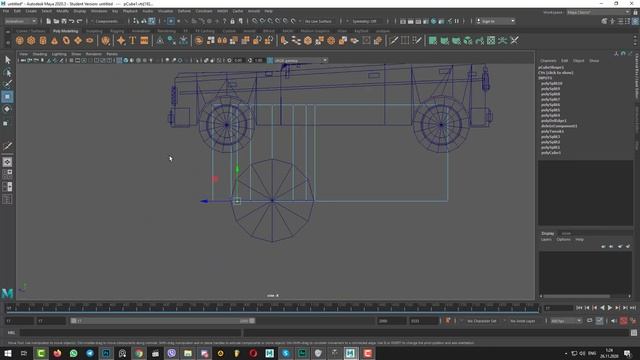Screen dimensions: 640x360
Task: Click the polygon Type text tool icon
Action: pos(133,40)
